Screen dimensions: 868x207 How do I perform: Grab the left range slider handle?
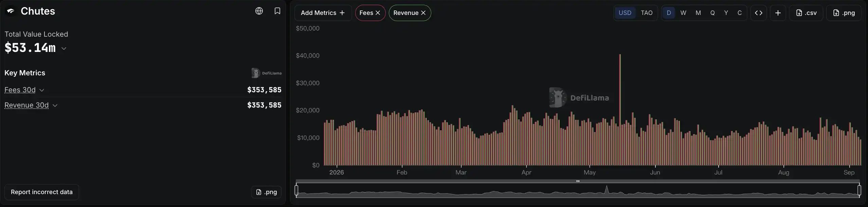click(296, 190)
